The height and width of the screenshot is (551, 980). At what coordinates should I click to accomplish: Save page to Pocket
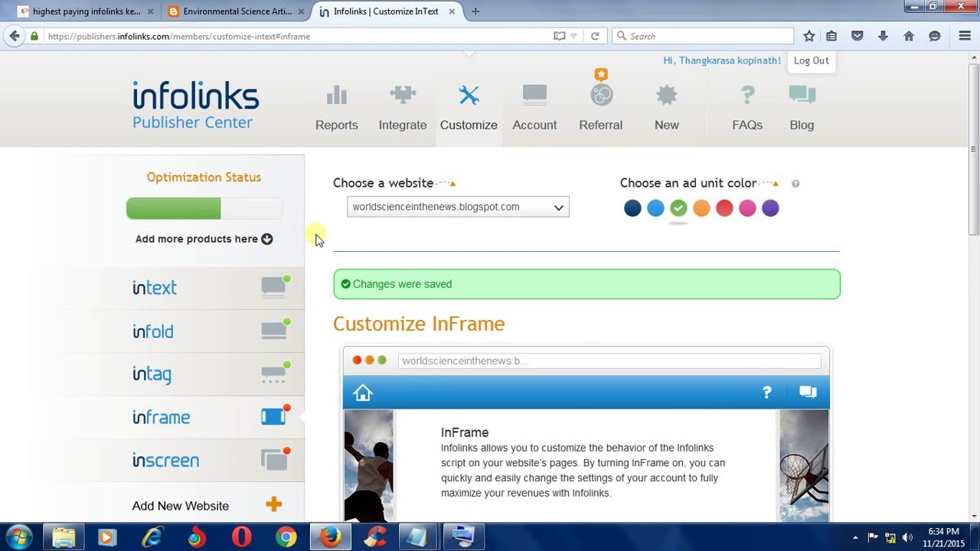tap(857, 36)
